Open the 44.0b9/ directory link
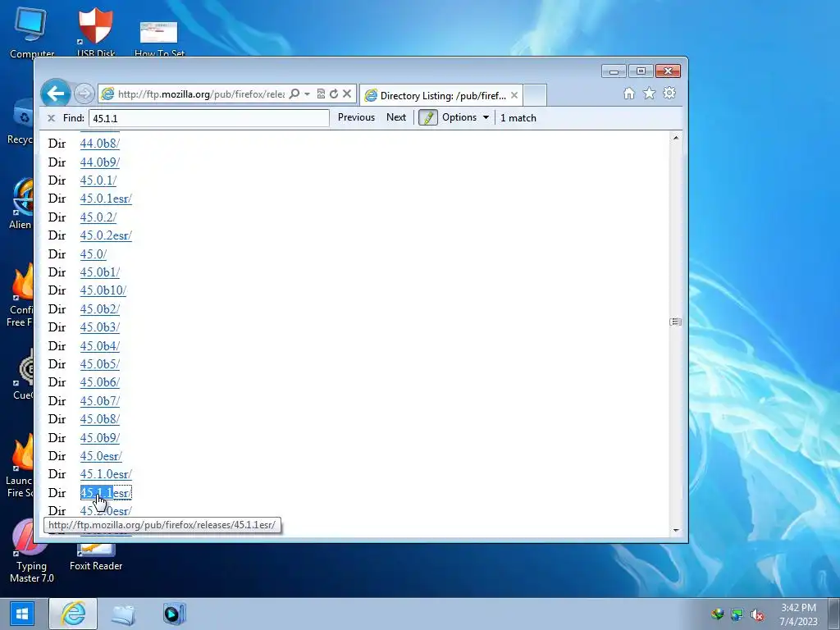 pyautogui.click(x=99, y=162)
